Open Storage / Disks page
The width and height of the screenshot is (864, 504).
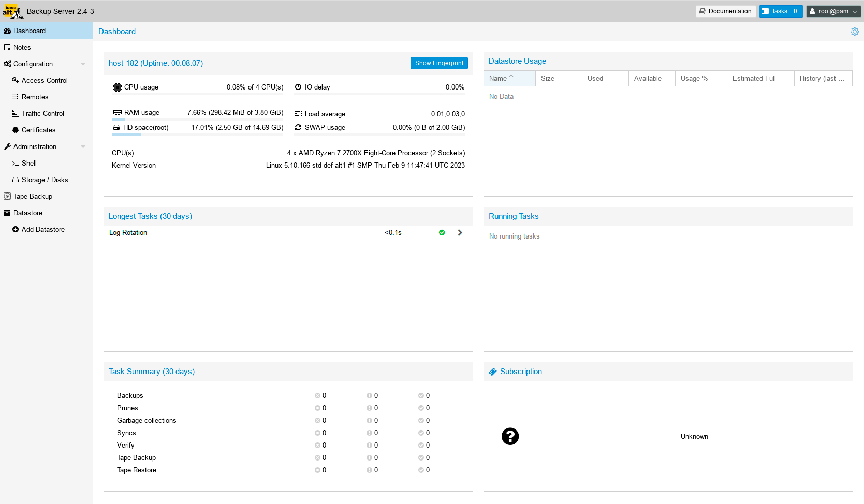pyautogui.click(x=45, y=180)
